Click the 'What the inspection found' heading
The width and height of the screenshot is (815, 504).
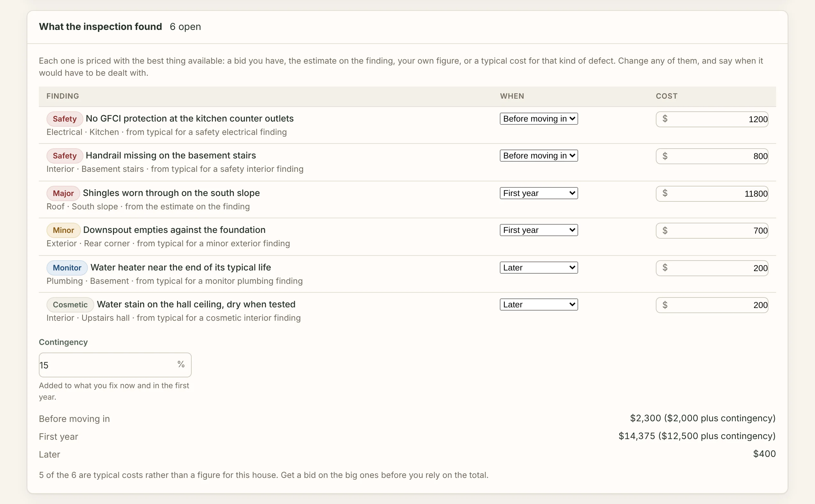(x=100, y=27)
